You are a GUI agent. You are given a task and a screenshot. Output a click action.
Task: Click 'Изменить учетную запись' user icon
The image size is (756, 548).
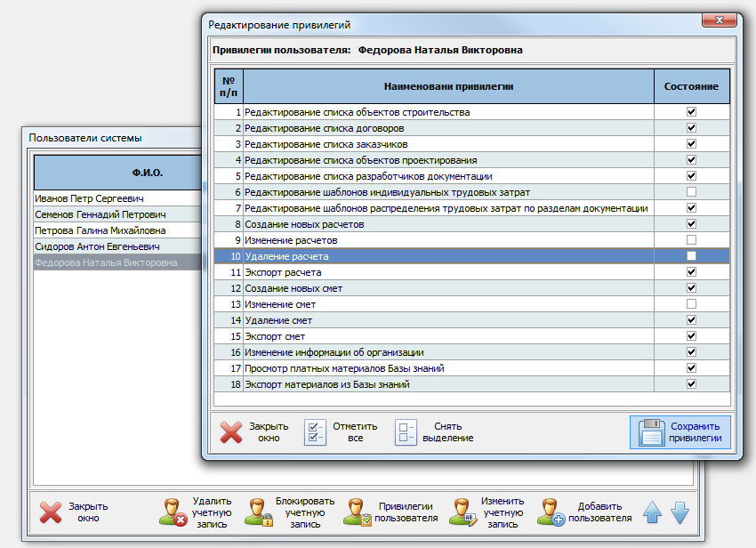coord(462,512)
